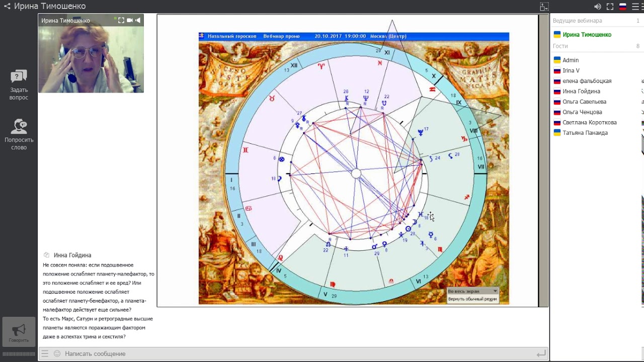Toggle the camera icon on presenter video

pyautogui.click(x=129, y=21)
